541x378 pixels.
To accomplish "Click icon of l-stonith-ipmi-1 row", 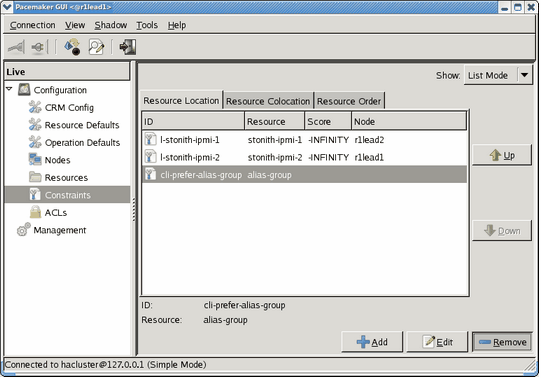I will pyautogui.click(x=150, y=139).
